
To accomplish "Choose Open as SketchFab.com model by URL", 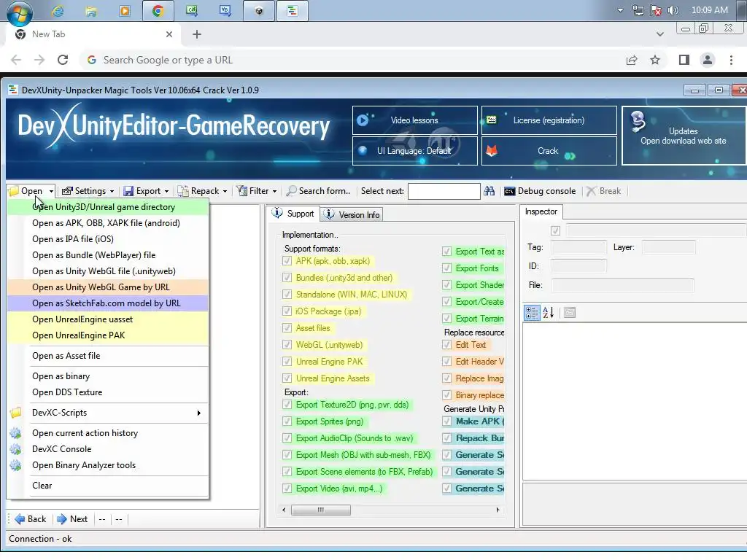I will [x=108, y=303].
